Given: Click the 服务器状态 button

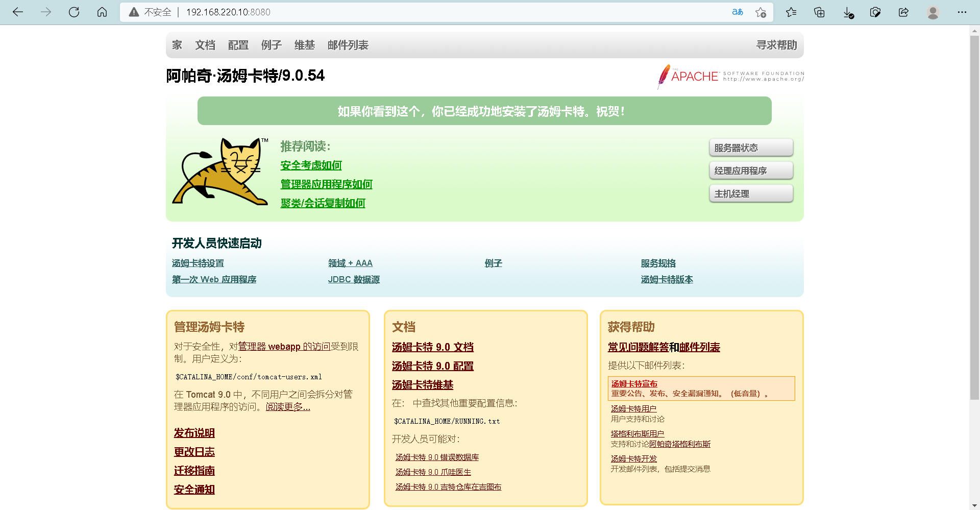Looking at the screenshot, I should coord(751,147).
